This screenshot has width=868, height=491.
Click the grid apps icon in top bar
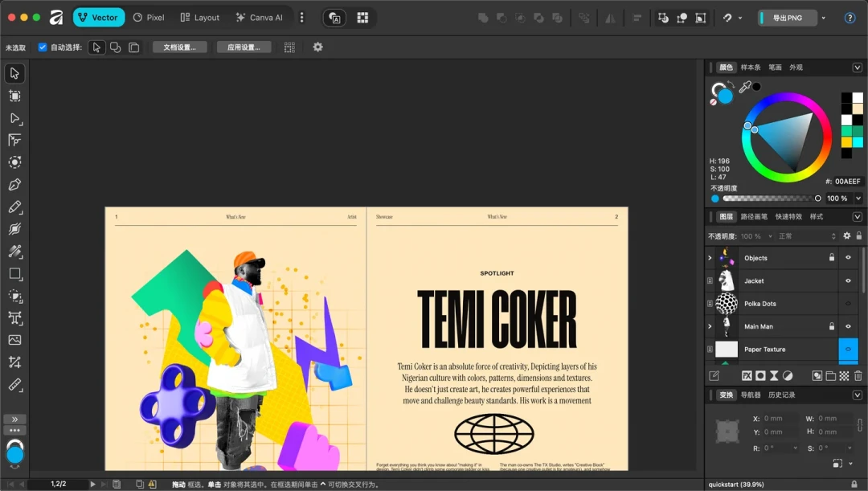click(x=362, y=18)
